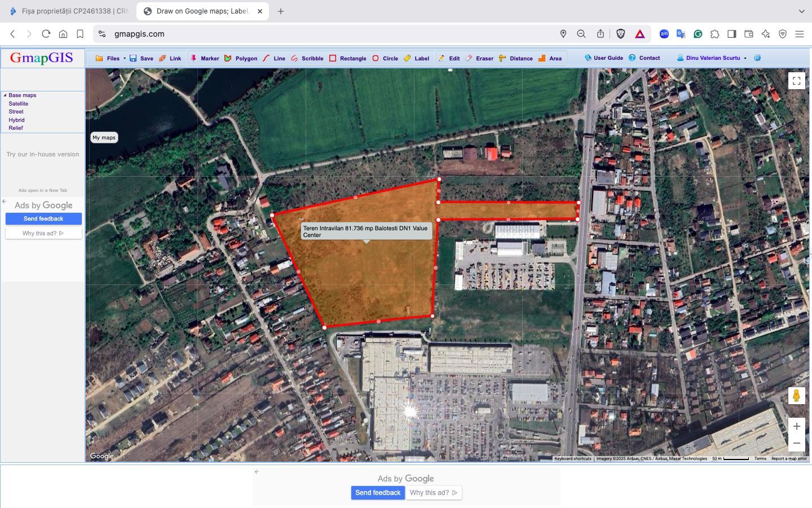Zoom in with the map plus control

tap(797, 426)
